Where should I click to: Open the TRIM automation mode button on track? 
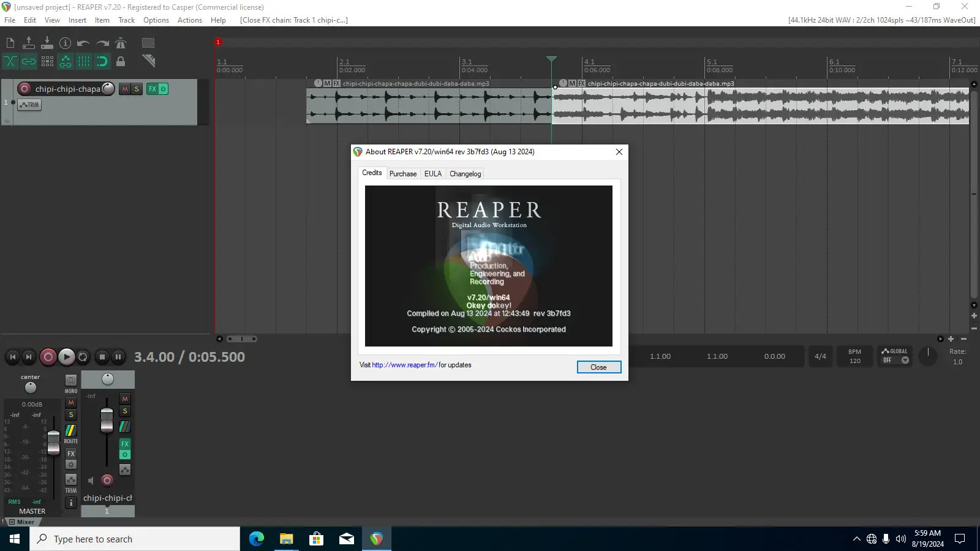pos(29,105)
